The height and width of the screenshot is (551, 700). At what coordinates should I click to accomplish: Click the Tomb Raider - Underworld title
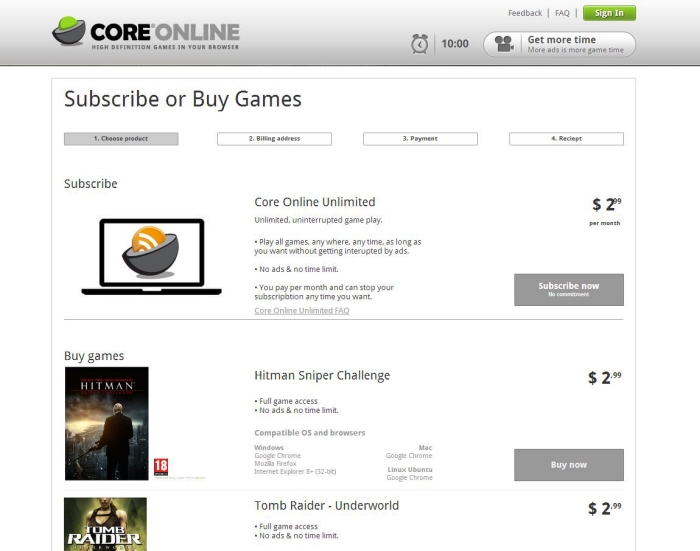(327, 505)
